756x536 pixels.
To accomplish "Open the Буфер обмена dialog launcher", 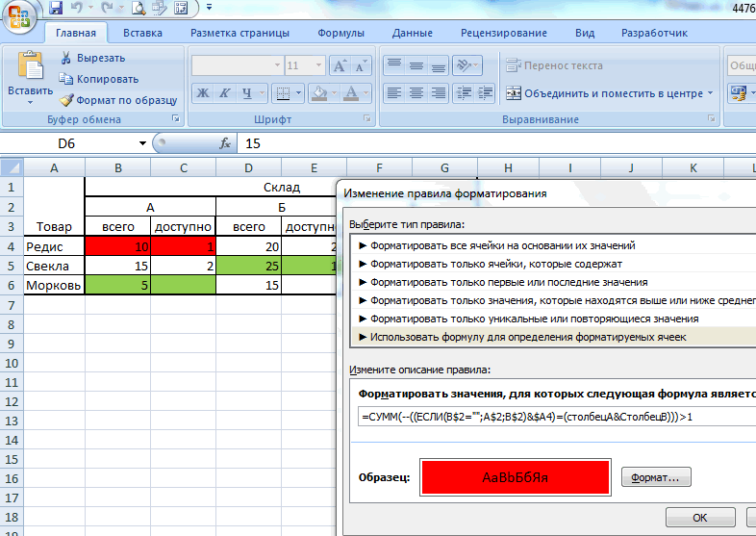I will tap(176, 118).
